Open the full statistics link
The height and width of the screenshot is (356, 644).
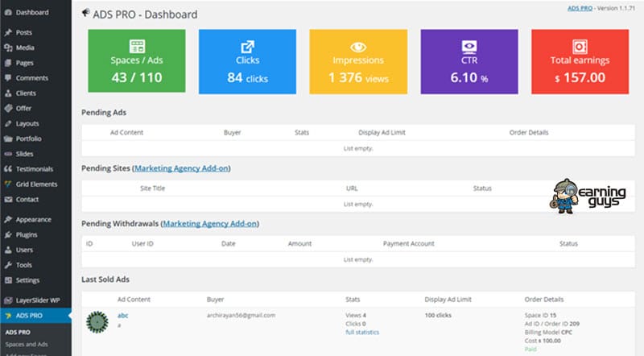(x=362, y=332)
